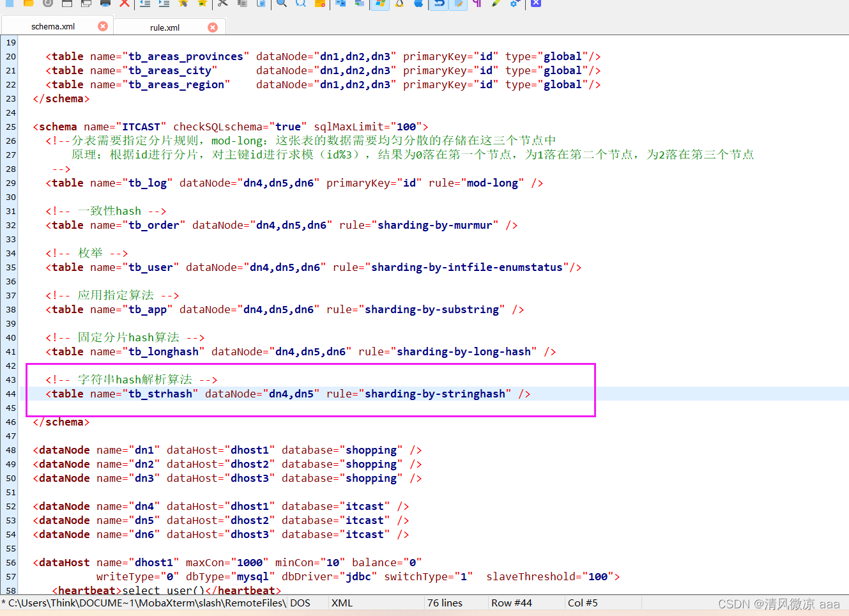Click the writeType and dbDriver attributes line
Image resolution: width=849 pixels, height=616 pixels.
coord(358,576)
